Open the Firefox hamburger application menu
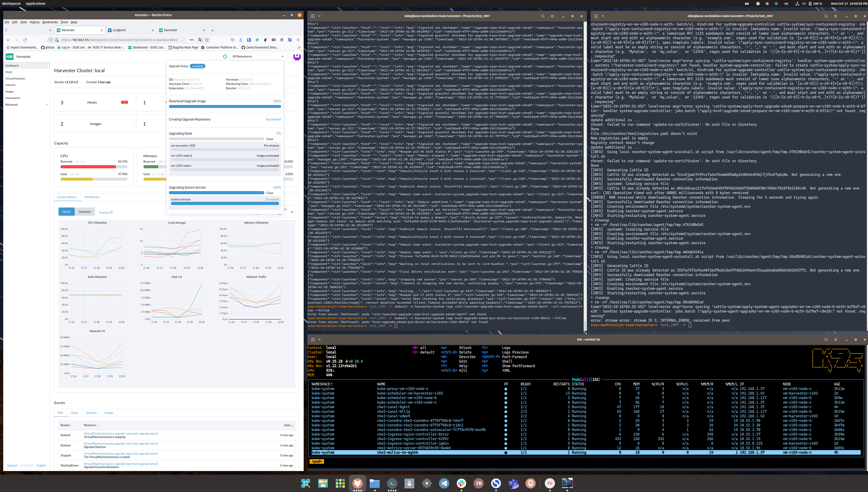868x492 pixels. 298,40
